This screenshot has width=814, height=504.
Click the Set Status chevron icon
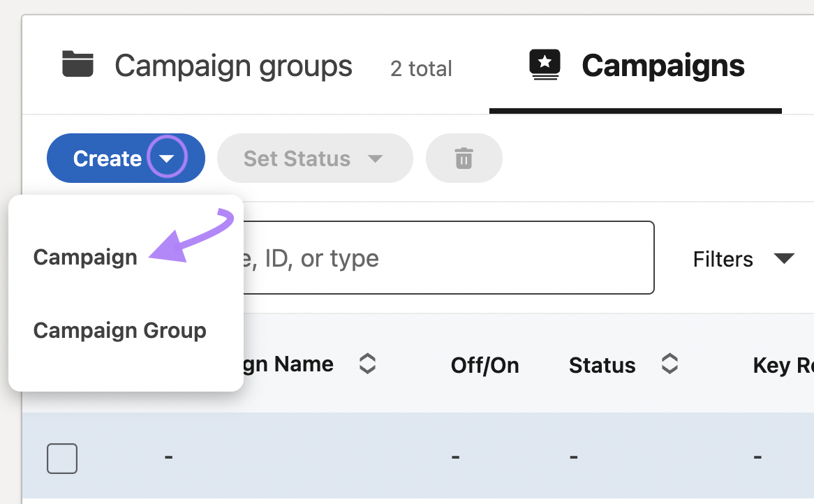[x=375, y=158]
